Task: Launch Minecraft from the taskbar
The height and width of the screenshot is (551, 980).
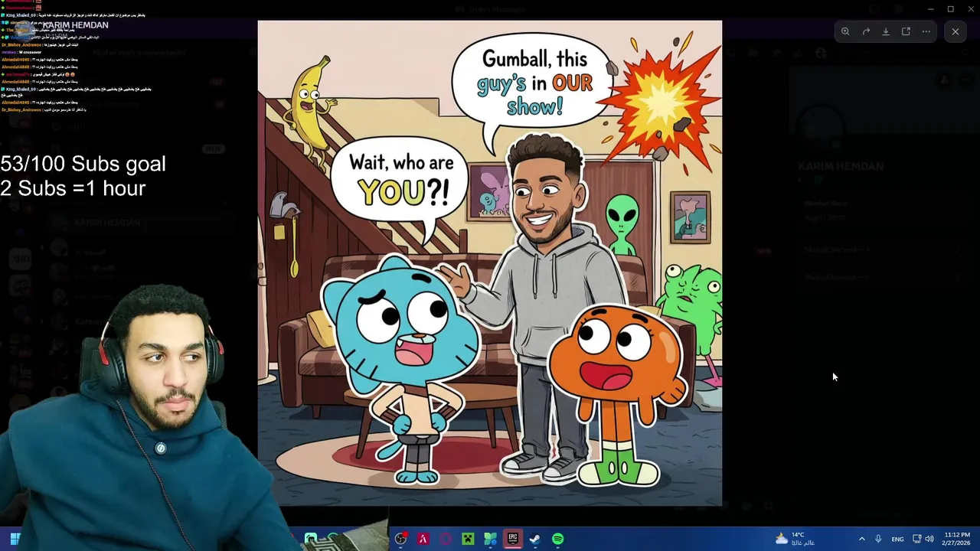Action: click(468, 539)
